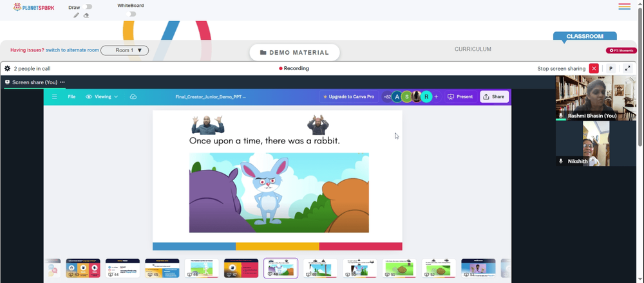Click the Share button
Image resolution: width=644 pixels, height=283 pixels.
(494, 96)
